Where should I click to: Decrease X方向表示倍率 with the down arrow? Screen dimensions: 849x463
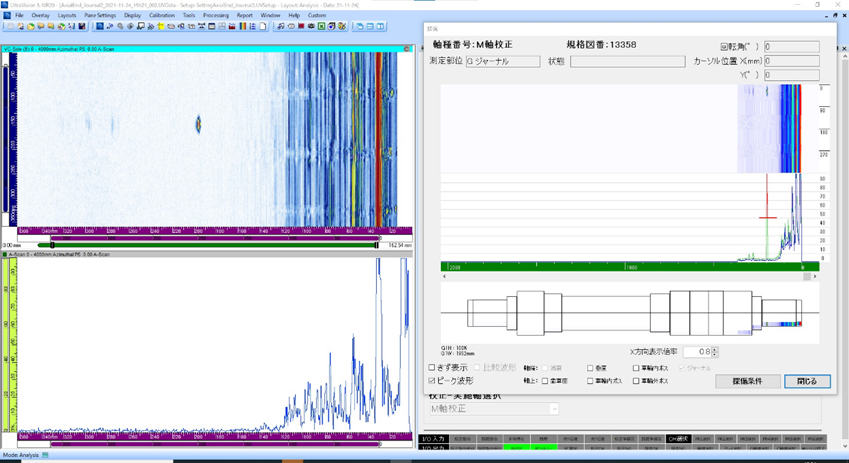pos(715,354)
